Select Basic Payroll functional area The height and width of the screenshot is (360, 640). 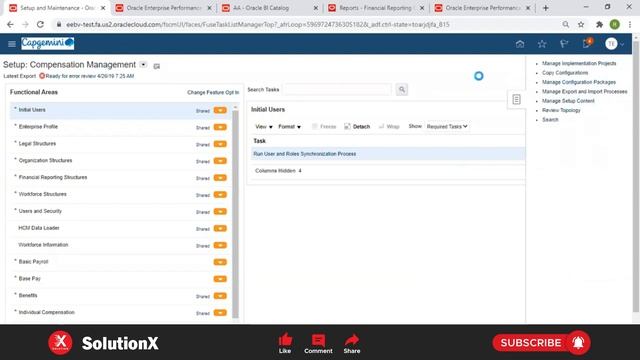coord(120,262)
